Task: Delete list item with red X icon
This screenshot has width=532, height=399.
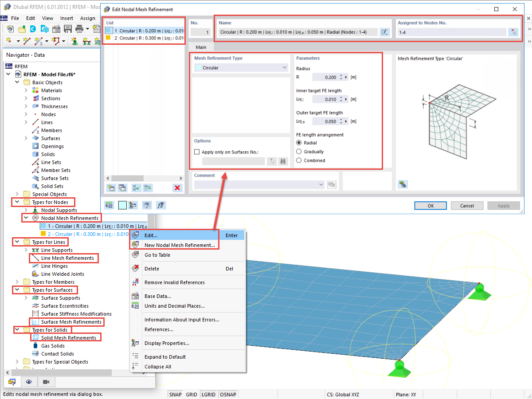Action: 178,188
